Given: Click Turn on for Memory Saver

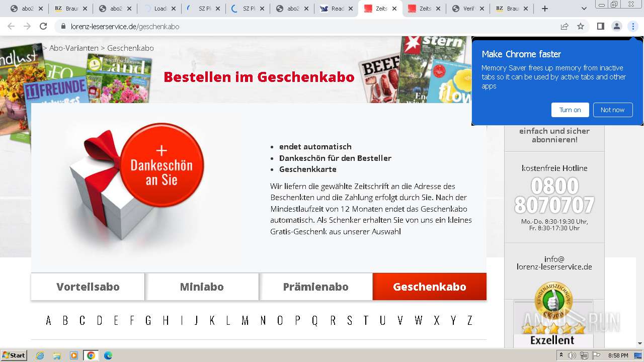Looking at the screenshot, I should click(x=570, y=110).
